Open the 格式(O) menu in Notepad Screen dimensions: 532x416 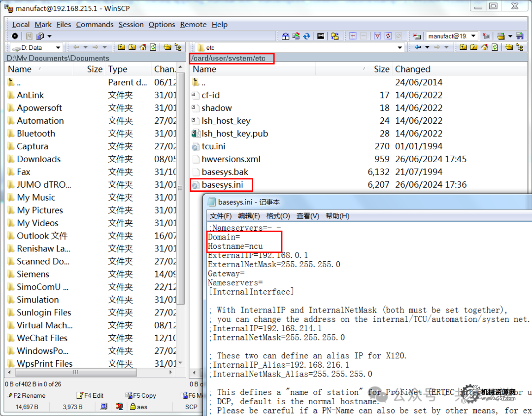click(278, 216)
